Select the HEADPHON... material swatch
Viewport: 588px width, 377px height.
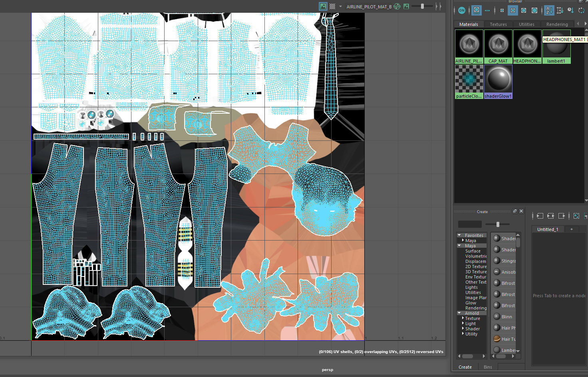(527, 47)
